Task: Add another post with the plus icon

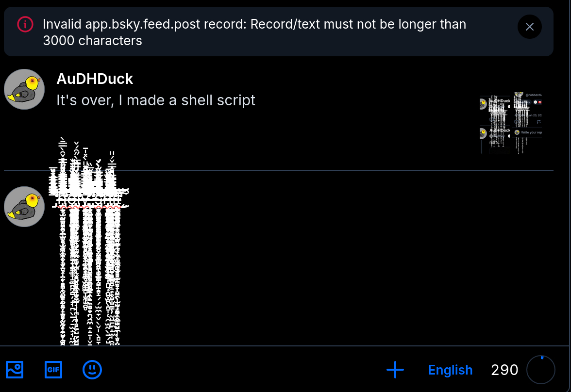Action: coord(395,370)
